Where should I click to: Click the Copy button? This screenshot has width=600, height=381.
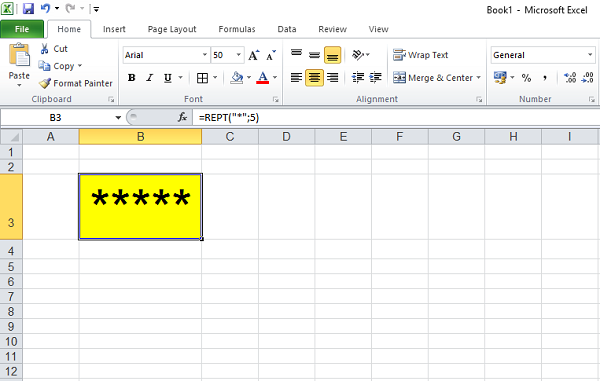tap(57, 66)
